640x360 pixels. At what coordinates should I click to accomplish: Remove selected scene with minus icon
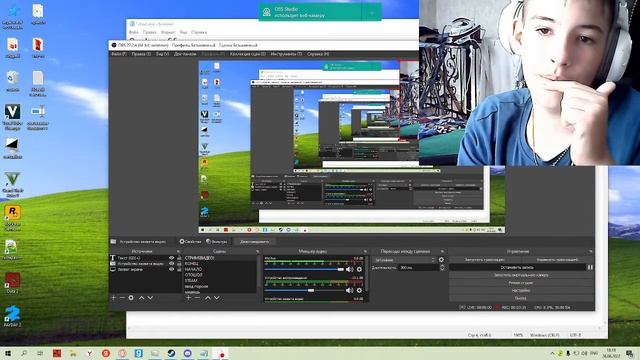(x=197, y=298)
